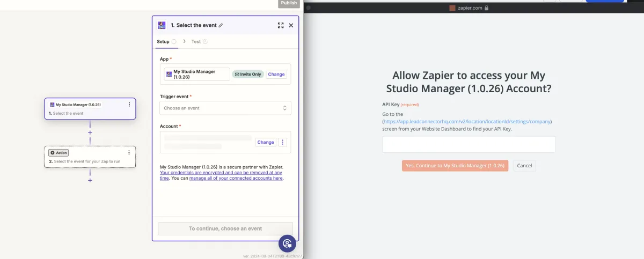644x259 pixels.
Task: Click the Setup tab status circle
Action: tap(174, 41)
